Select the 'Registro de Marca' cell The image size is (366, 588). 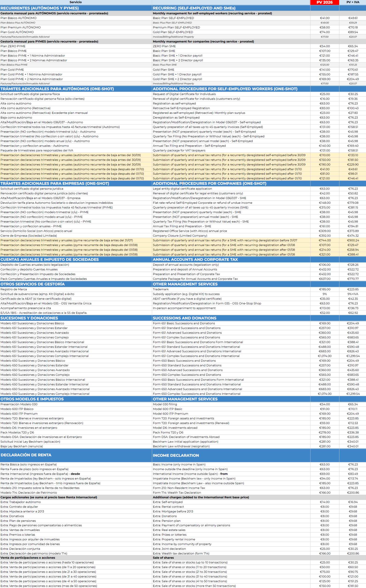(14, 289)
